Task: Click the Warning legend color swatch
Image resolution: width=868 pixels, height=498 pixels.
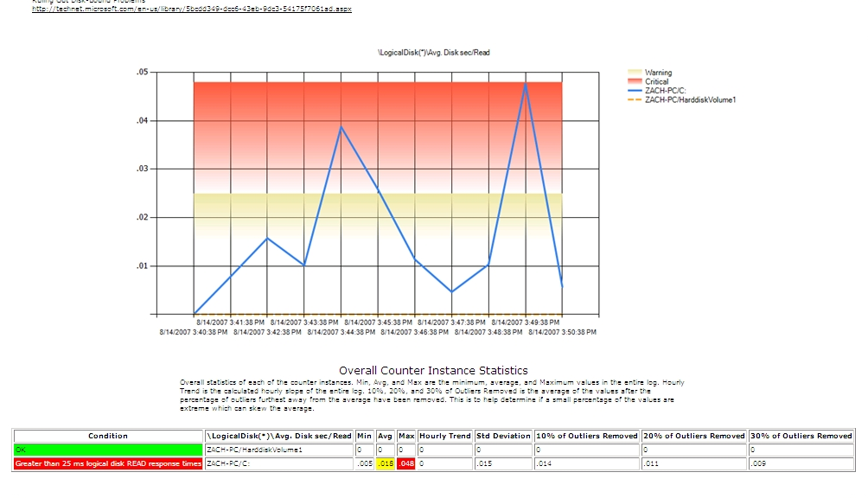Action: point(634,73)
